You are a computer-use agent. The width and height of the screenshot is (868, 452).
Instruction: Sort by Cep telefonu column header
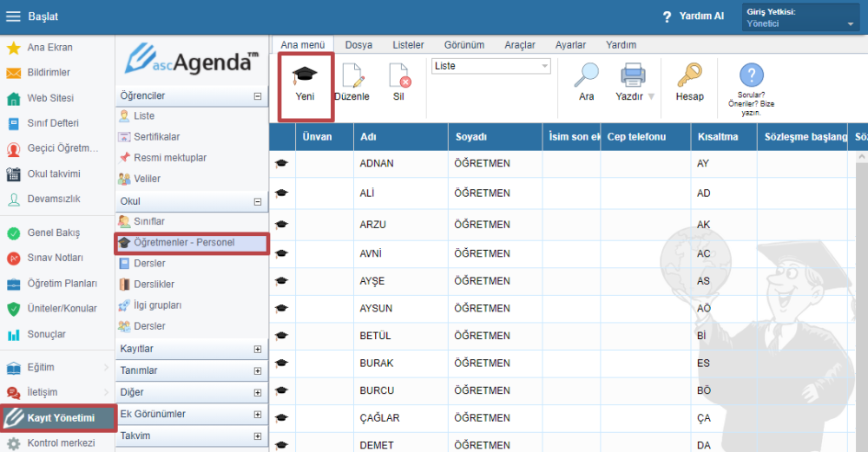646,137
